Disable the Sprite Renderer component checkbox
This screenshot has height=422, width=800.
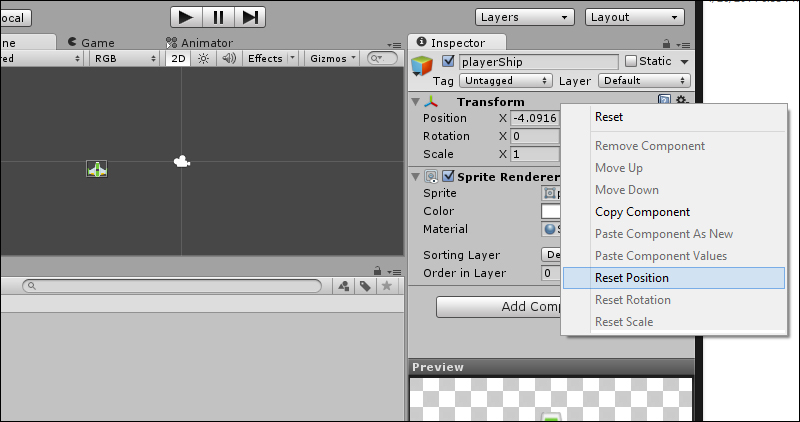tap(448, 176)
